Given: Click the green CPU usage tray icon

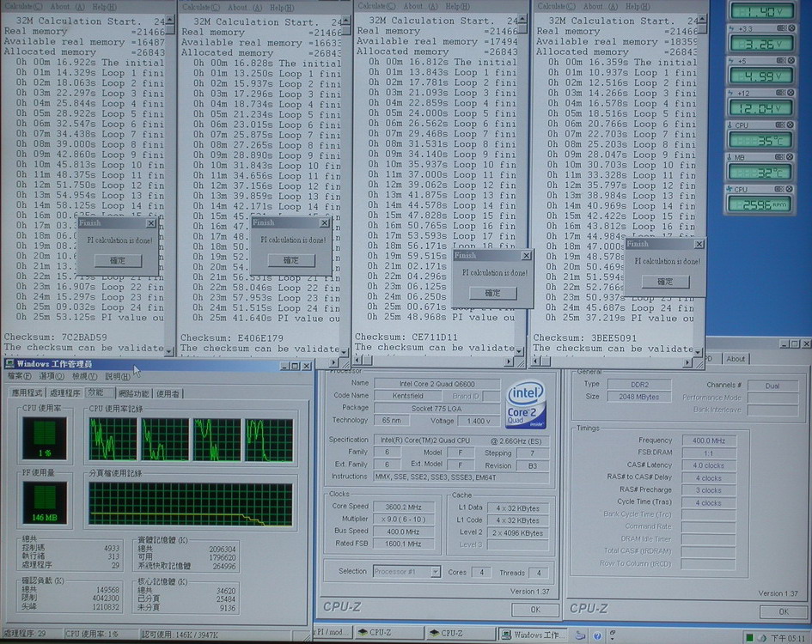Looking at the screenshot, I should (748, 637).
